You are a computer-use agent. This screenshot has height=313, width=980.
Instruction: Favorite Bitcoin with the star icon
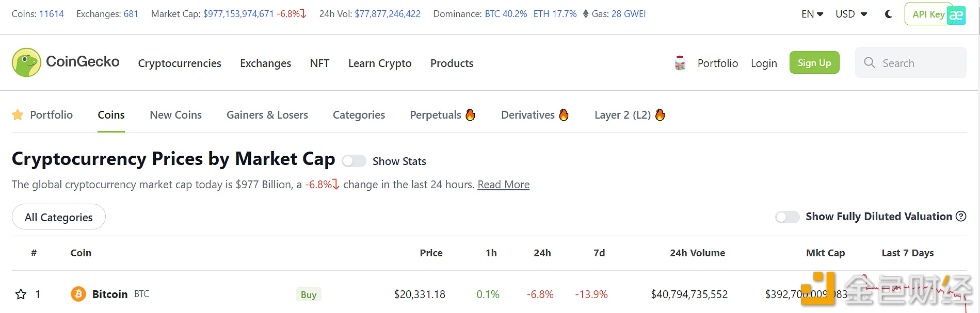pos(21,294)
